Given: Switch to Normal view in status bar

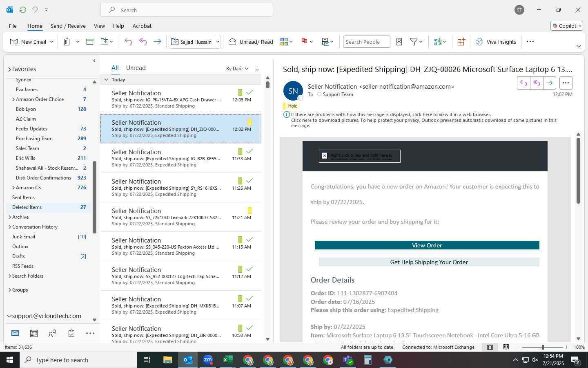Looking at the screenshot, I should pos(490,347).
